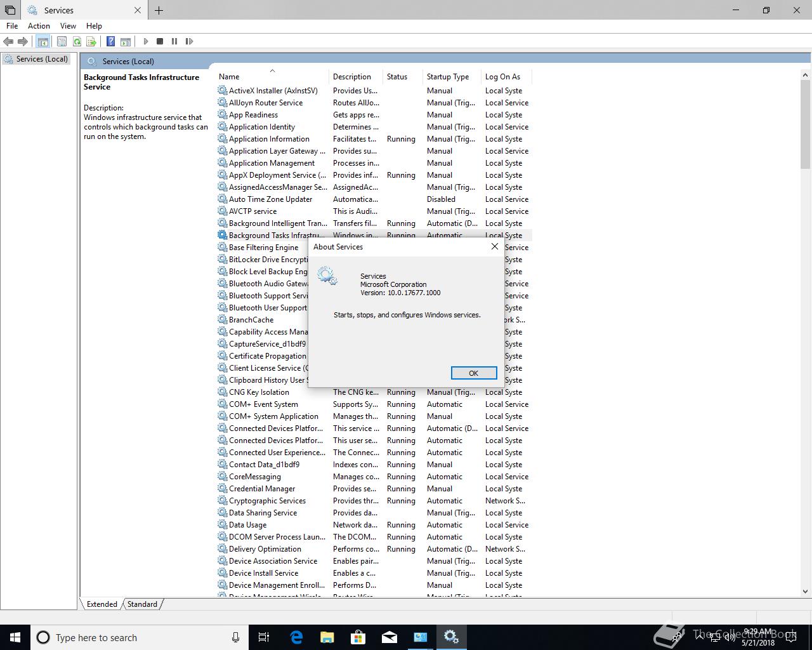
Task: Click the Pause Service toolbar icon
Action: pos(174,41)
